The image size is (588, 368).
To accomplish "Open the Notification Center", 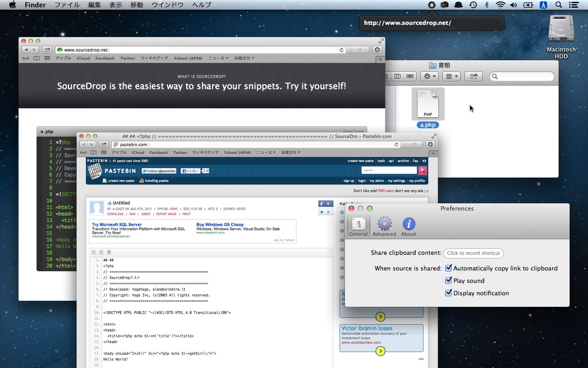I will tap(573, 5).
